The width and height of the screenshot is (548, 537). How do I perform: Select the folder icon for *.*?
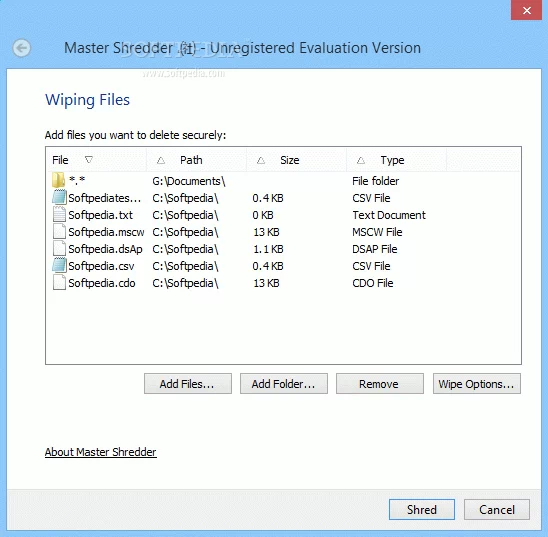[58, 180]
